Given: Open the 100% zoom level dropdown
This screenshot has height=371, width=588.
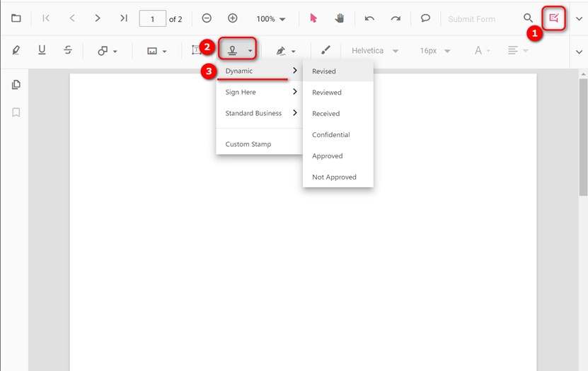Looking at the screenshot, I should 271,19.
